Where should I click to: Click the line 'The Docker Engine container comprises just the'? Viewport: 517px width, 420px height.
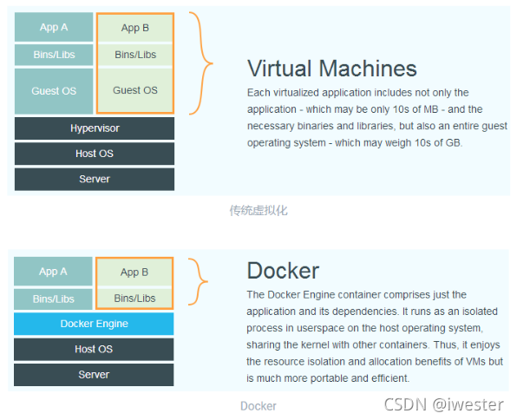tap(357, 295)
